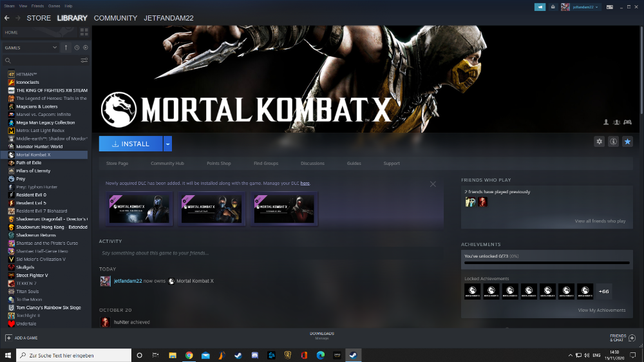The height and width of the screenshot is (362, 644).
Task: Go to the COMMUNITY tab
Action: click(x=115, y=18)
